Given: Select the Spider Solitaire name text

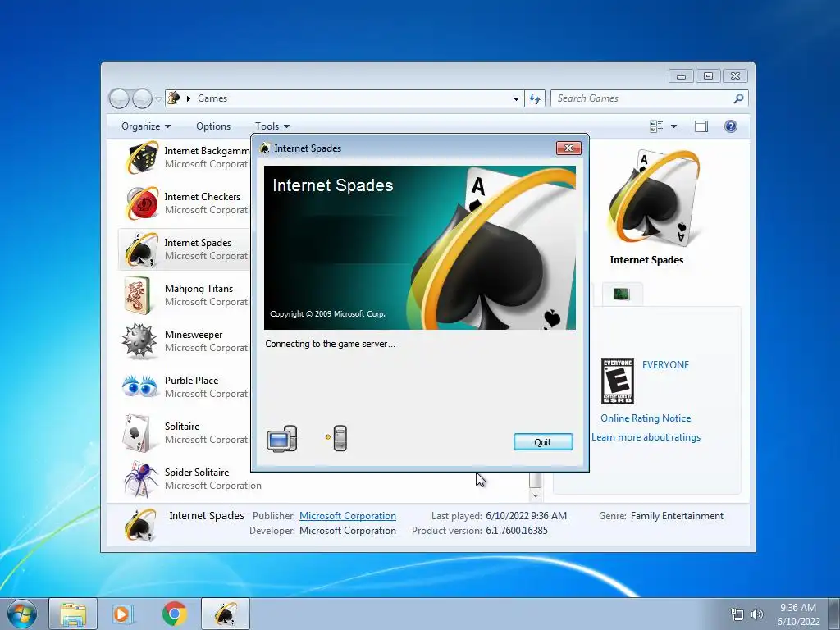Looking at the screenshot, I should [x=197, y=472].
